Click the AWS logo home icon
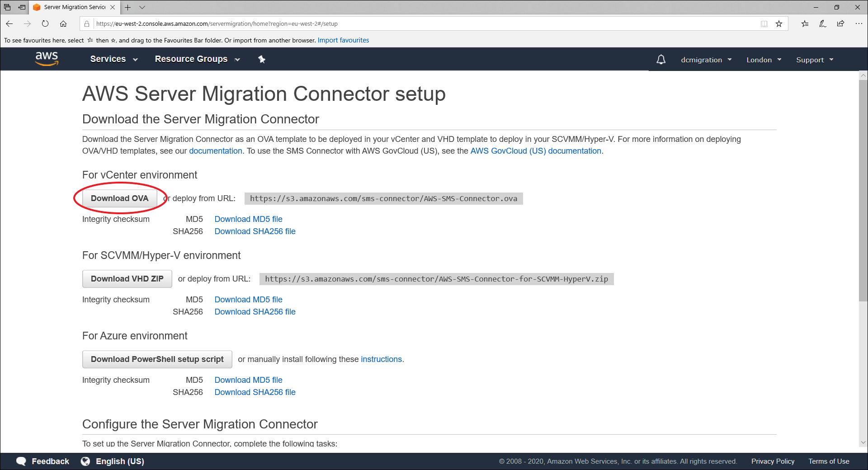 47,59
